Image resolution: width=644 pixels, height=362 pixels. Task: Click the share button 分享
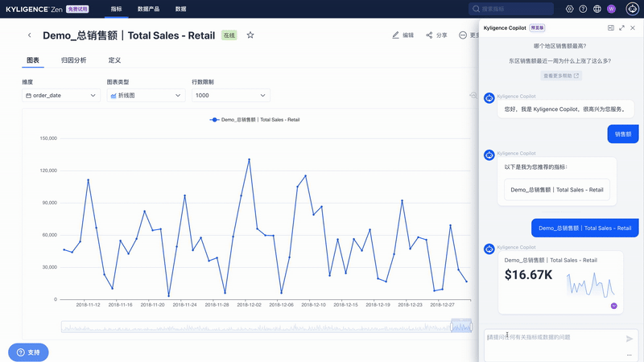click(436, 35)
